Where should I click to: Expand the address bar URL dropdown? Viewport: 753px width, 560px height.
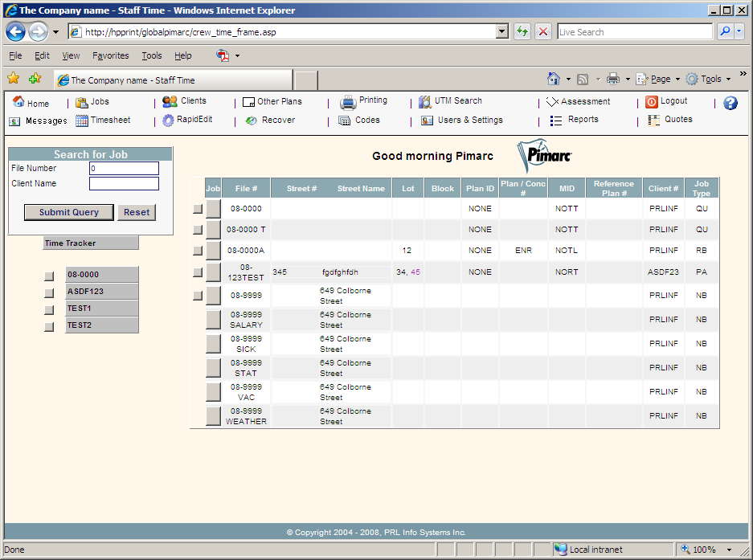[501, 31]
